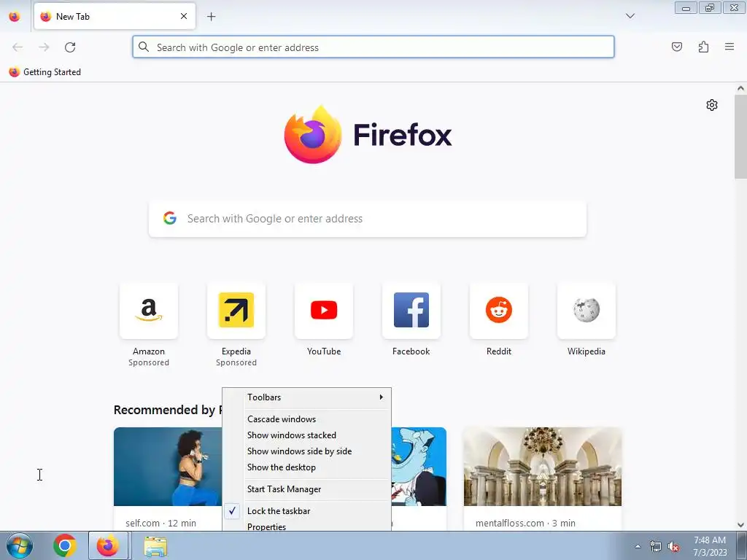
Task: Open new tab personalize gear icon
Action: (712, 105)
